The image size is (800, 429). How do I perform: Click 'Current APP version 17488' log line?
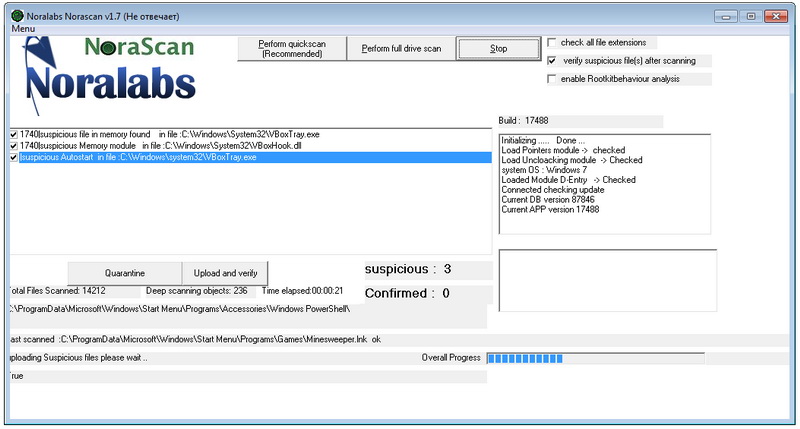click(550, 209)
